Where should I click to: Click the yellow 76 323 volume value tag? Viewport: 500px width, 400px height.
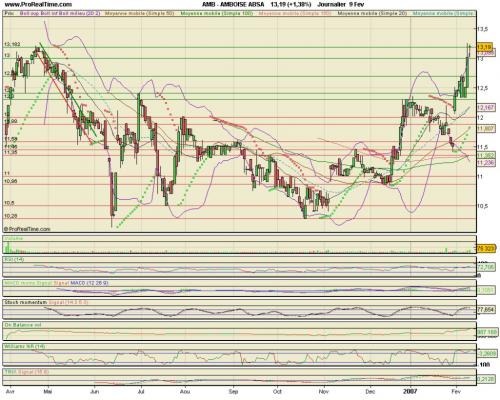[x=486, y=248]
